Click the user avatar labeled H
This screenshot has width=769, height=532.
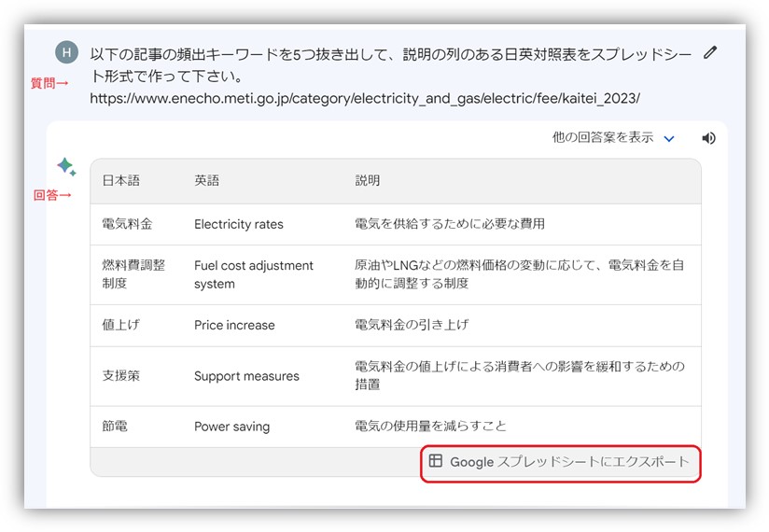pyautogui.click(x=66, y=52)
